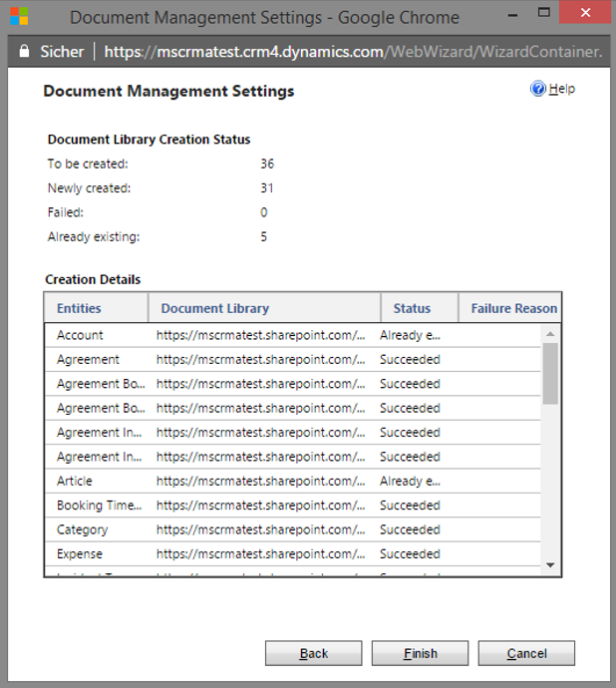Close the Chrome window

pos(585,12)
